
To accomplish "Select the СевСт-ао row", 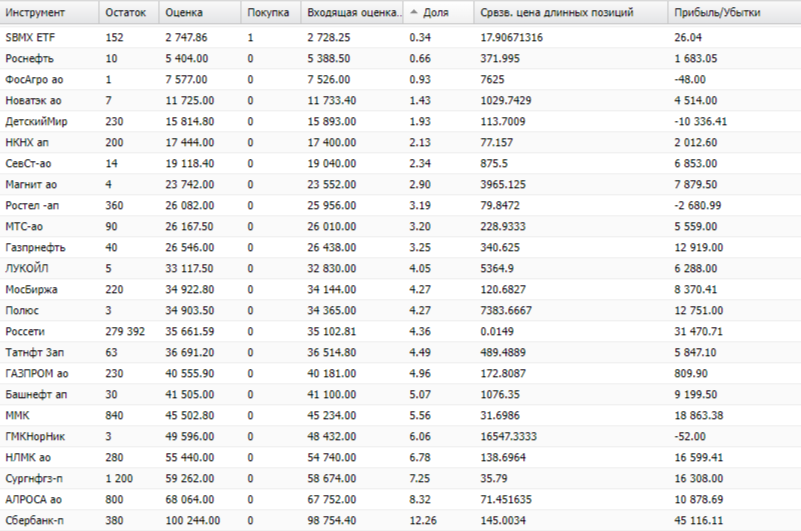I will (400, 163).
